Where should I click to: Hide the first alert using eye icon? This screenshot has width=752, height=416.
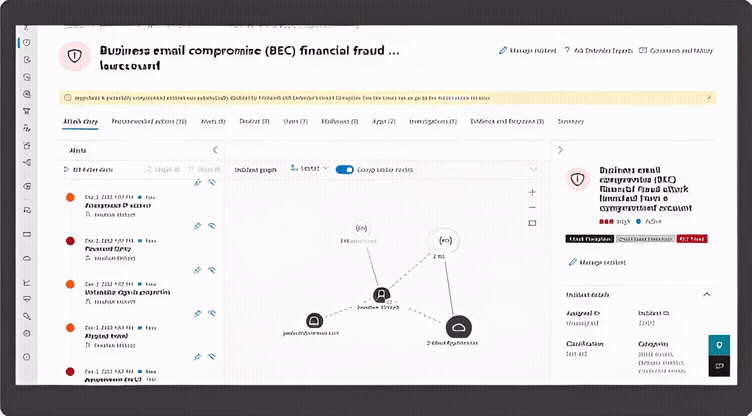click(212, 184)
